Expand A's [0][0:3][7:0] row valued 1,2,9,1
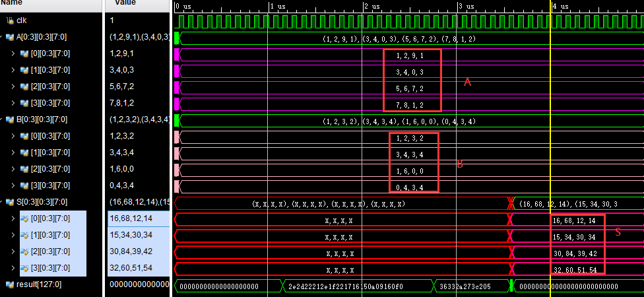Screen dimensions: 644x297 13,53
